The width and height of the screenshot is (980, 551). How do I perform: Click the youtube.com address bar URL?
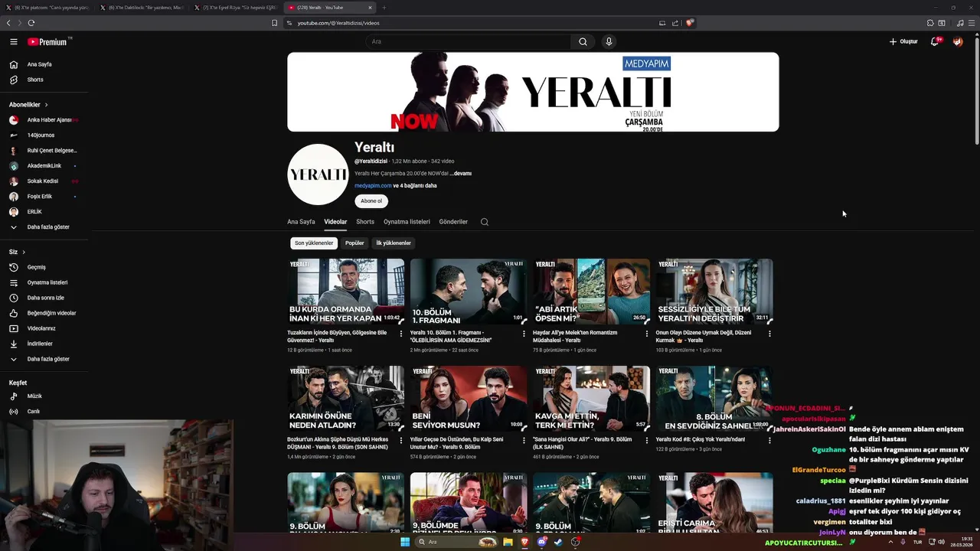pyautogui.click(x=338, y=23)
